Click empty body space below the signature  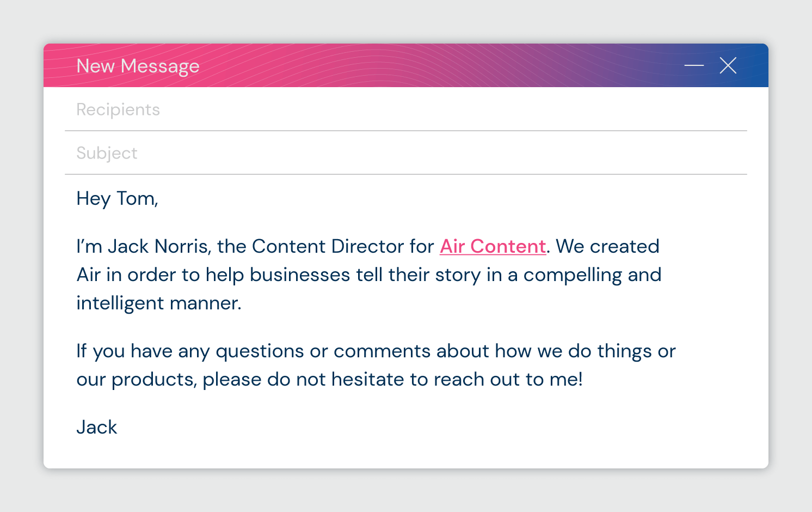pyautogui.click(x=381, y=452)
